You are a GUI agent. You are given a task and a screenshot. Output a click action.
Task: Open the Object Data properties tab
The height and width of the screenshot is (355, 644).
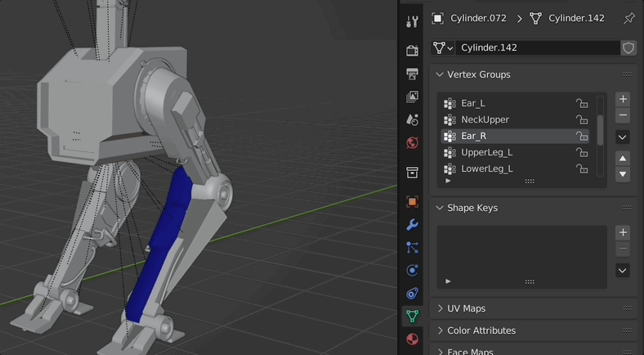click(x=412, y=317)
